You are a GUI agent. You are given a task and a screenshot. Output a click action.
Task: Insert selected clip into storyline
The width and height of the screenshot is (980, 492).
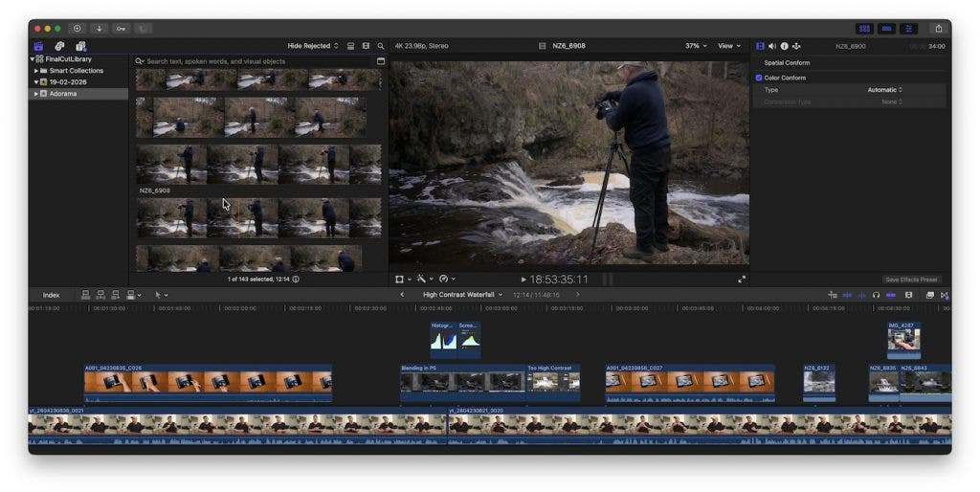point(100,295)
